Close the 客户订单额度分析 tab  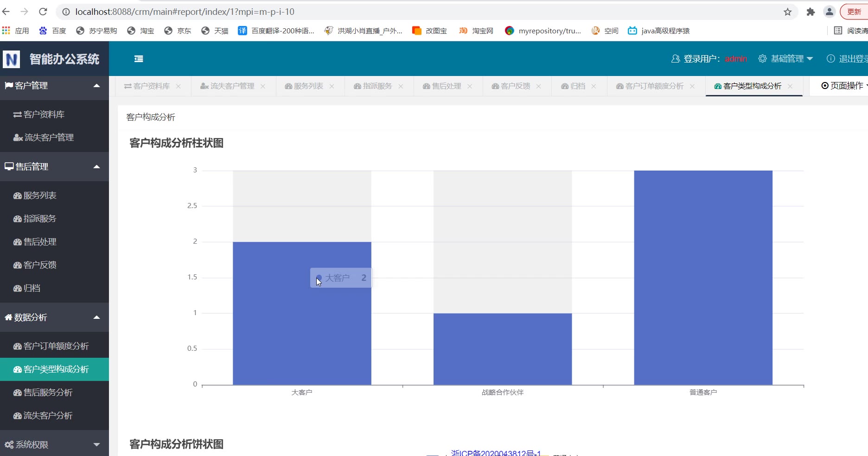click(x=692, y=86)
